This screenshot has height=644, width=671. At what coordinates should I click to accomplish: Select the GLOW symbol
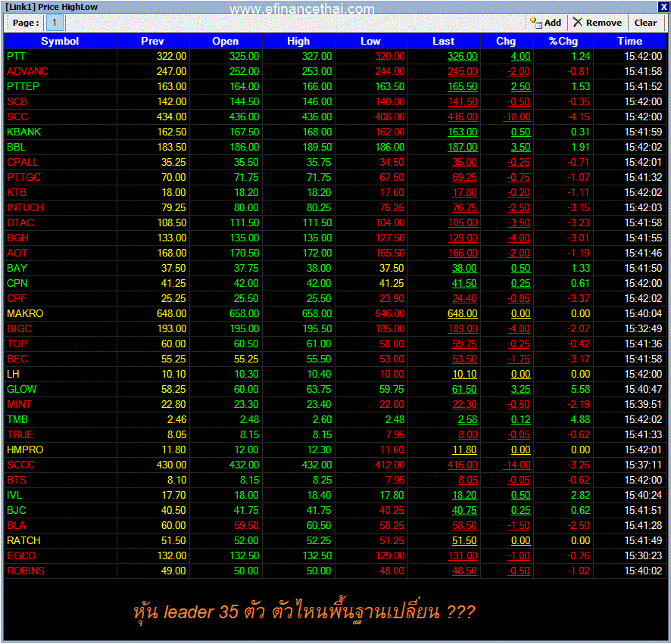click(x=21, y=389)
